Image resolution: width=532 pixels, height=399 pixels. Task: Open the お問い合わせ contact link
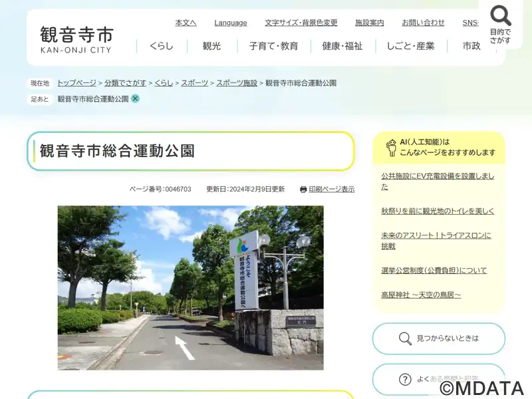tap(423, 23)
